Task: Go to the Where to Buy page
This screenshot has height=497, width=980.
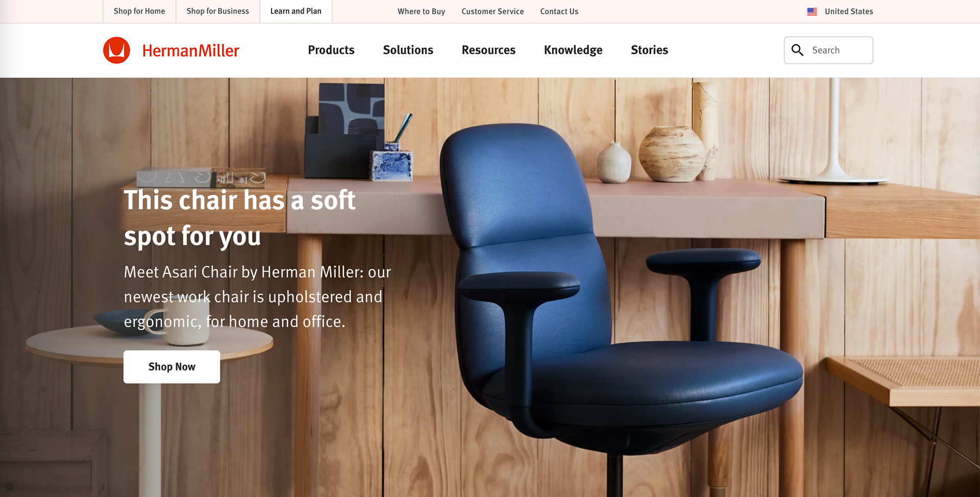Action: pos(422,11)
